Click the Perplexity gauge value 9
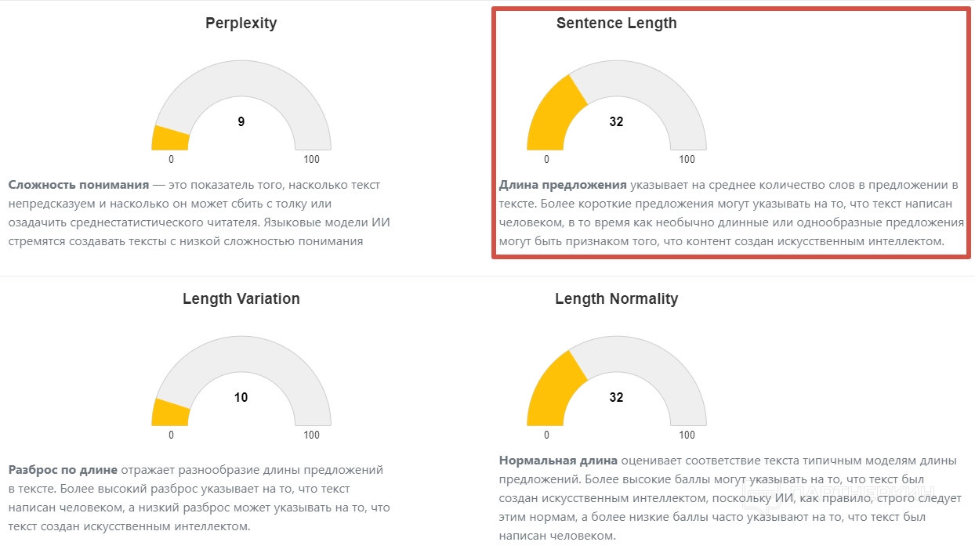 point(241,121)
